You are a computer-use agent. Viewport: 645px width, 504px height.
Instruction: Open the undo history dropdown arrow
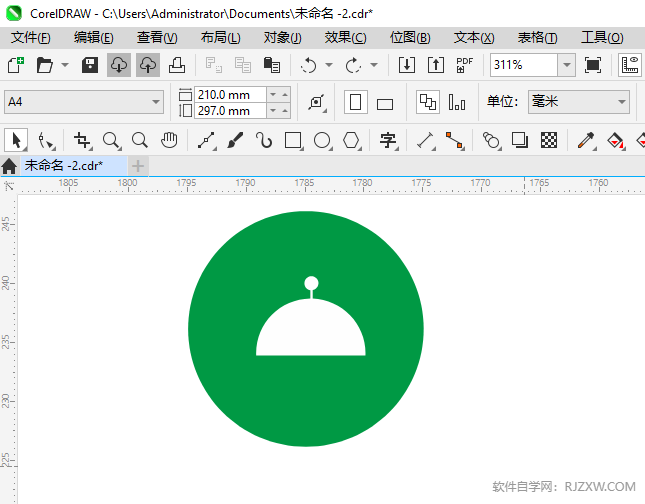pos(329,65)
